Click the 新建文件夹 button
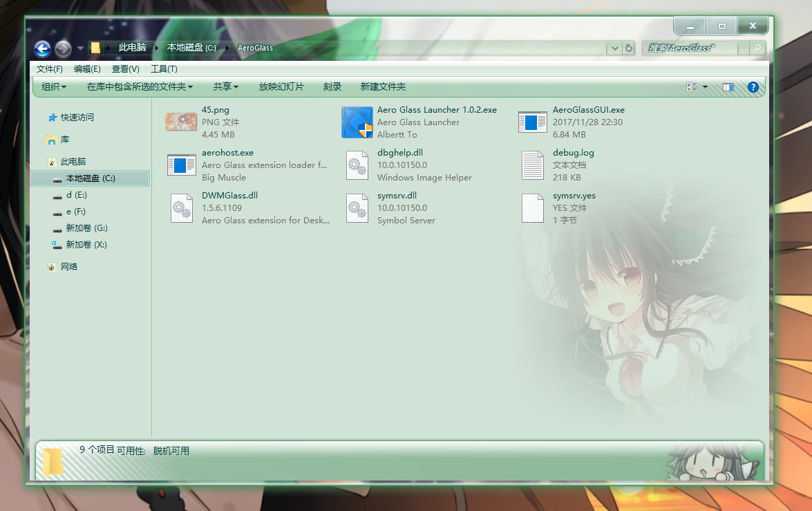The width and height of the screenshot is (812, 511). pos(383,87)
